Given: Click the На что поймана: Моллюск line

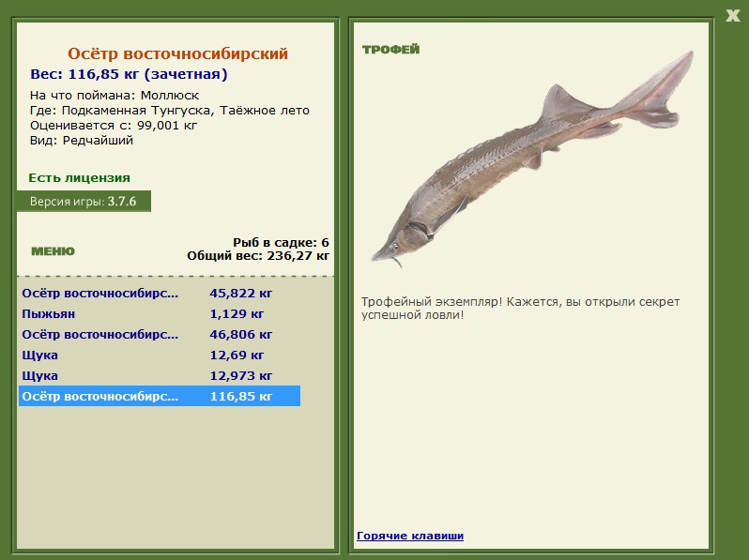Looking at the screenshot, I should coord(115,96).
